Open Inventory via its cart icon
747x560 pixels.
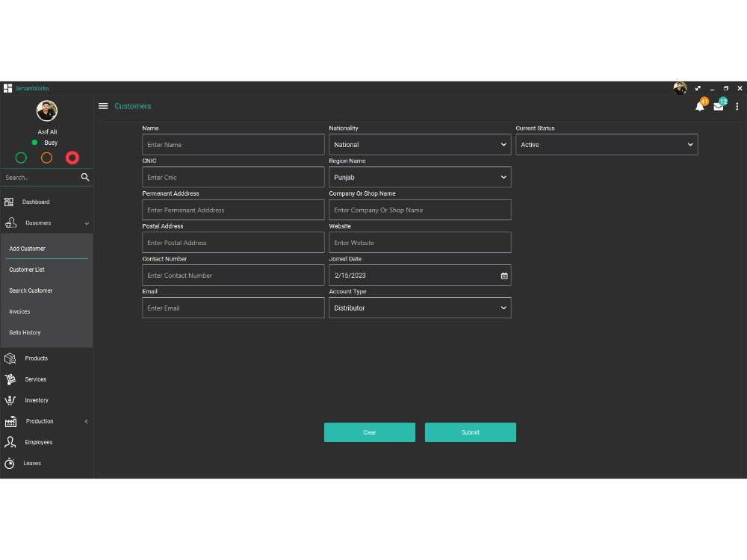click(x=10, y=399)
